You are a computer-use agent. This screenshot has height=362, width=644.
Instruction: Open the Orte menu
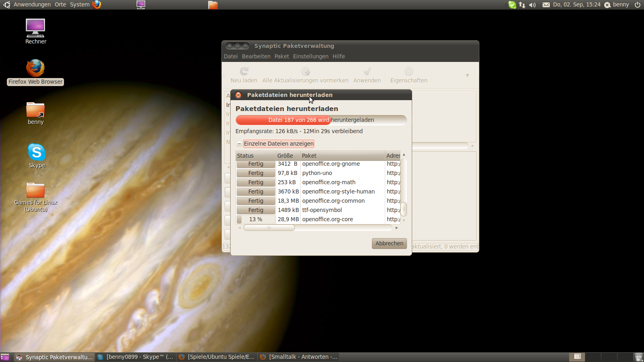[x=60, y=5]
